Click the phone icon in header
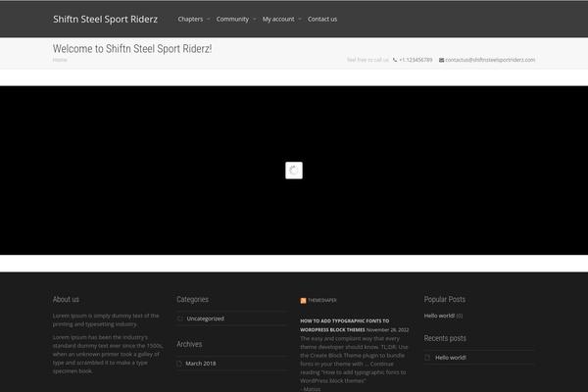This screenshot has height=392, width=588. (395, 60)
